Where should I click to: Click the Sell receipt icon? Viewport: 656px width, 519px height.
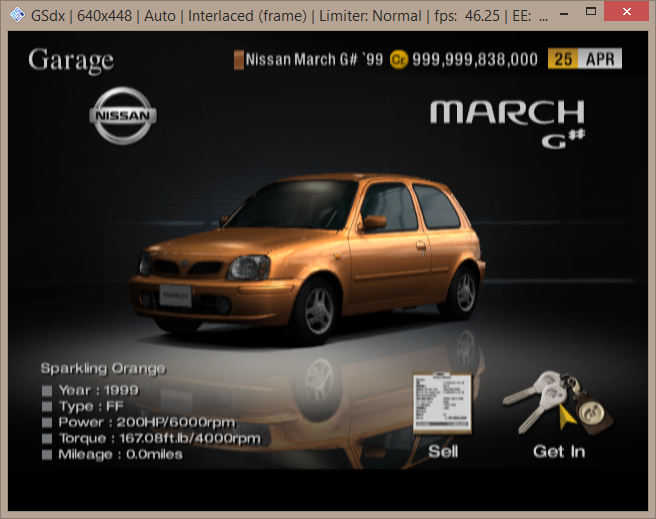(x=442, y=404)
